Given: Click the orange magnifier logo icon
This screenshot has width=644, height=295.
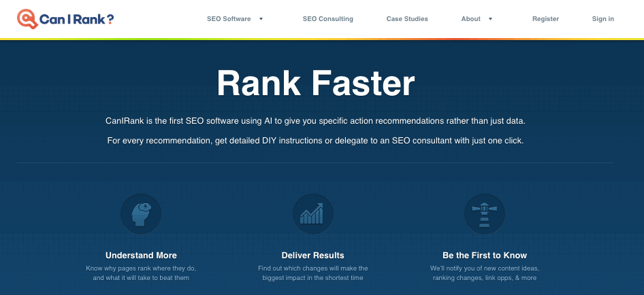Looking at the screenshot, I should (27, 18).
